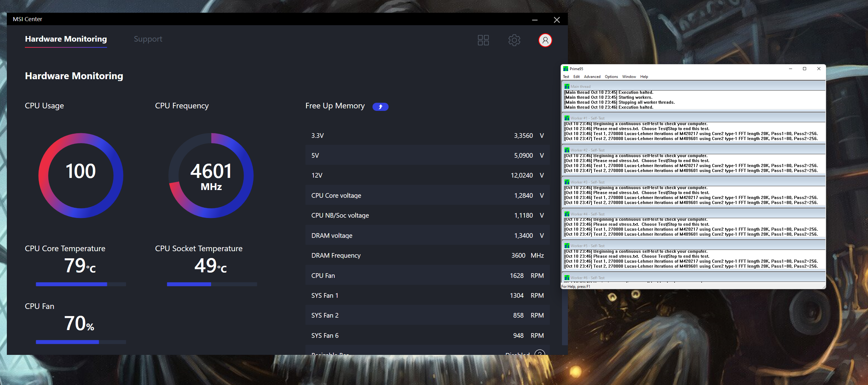Click Worker #3 Self-Test window icon
This screenshot has height=385, width=868.
(x=567, y=182)
